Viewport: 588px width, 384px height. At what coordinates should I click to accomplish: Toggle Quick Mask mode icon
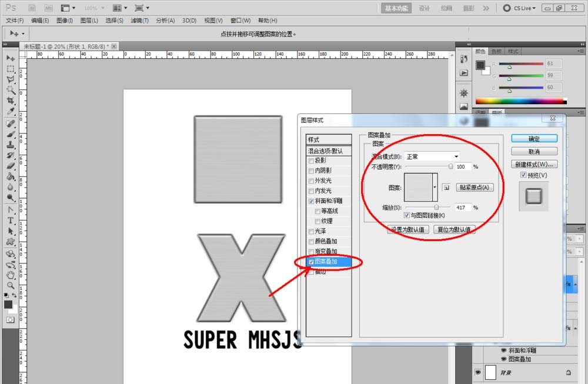click(11, 320)
